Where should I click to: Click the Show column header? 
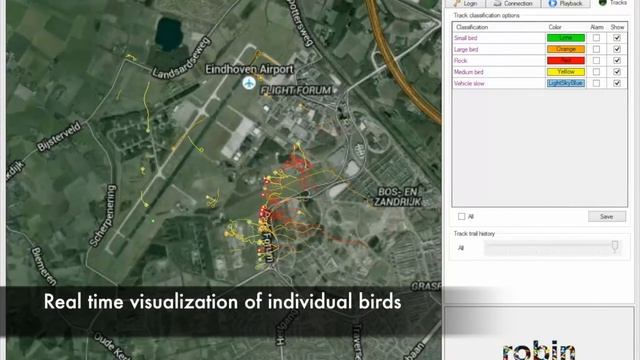[618, 27]
